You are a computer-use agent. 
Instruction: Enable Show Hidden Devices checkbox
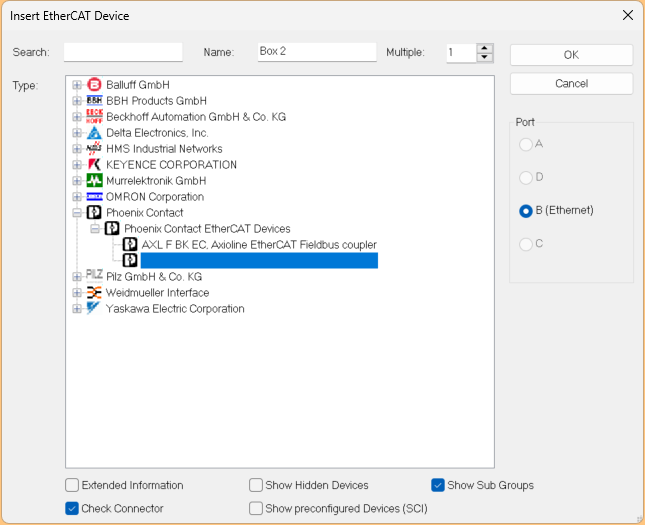pos(256,485)
